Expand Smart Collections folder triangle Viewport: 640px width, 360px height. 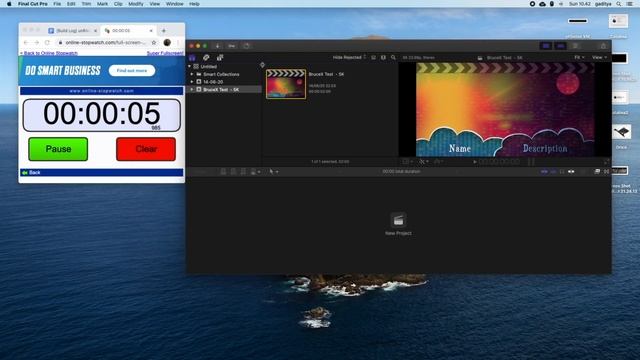192,74
